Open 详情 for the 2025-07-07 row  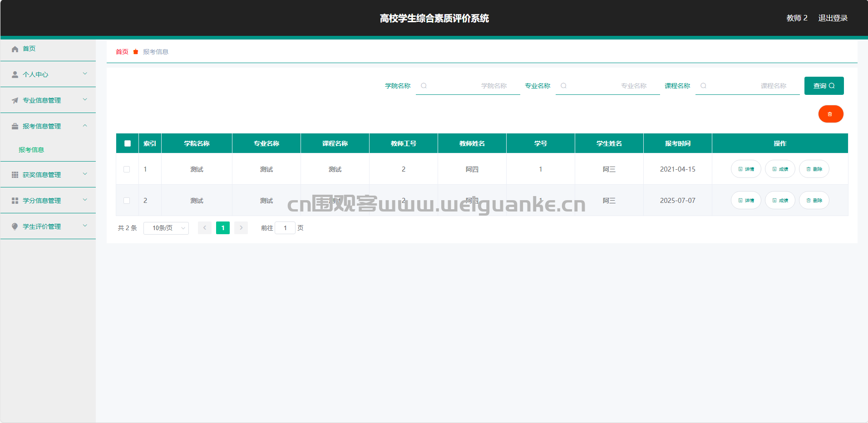[x=746, y=201]
